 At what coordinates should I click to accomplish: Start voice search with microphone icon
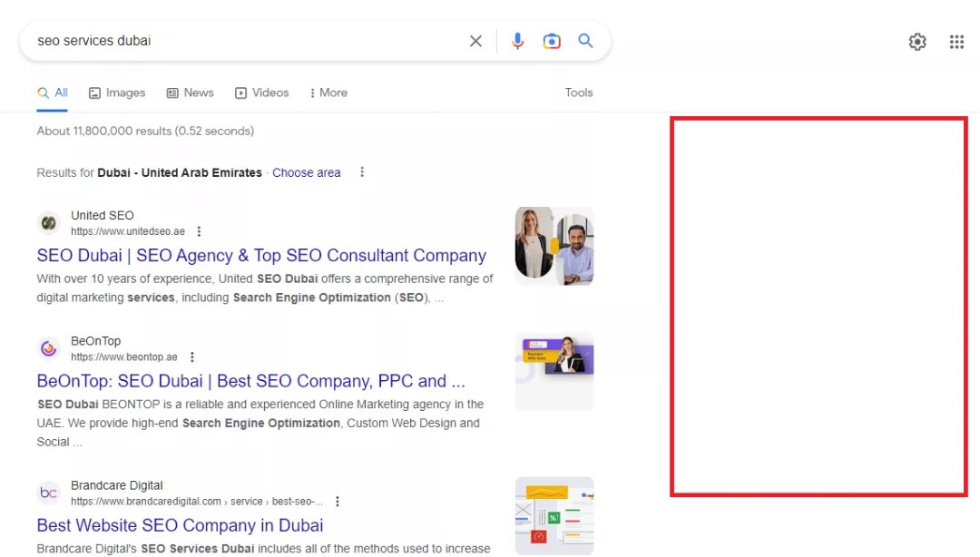[x=517, y=41]
